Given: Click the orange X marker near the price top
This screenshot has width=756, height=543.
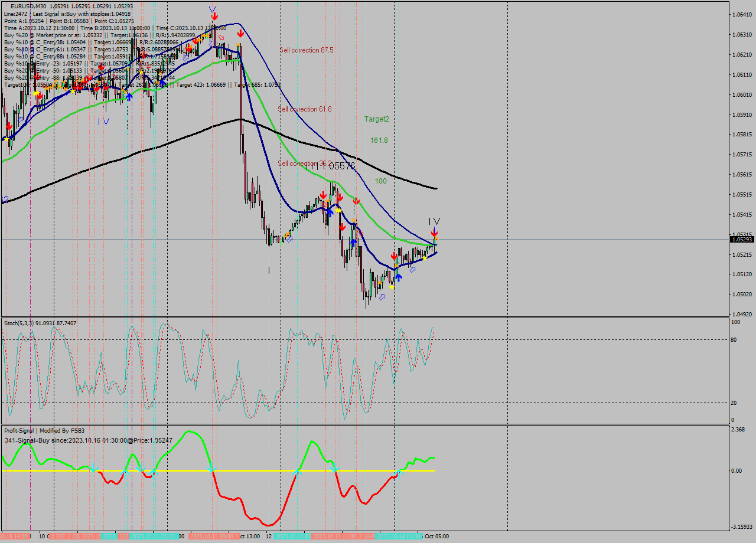Looking at the screenshot, I should click(x=237, y=44).
